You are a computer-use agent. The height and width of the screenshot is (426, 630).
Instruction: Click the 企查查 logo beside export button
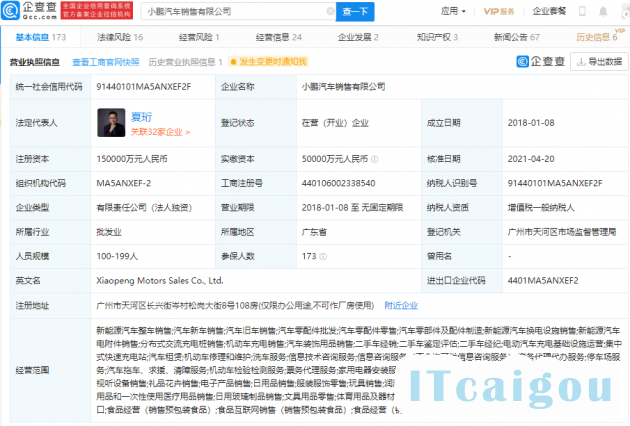(x=541, y=61)
